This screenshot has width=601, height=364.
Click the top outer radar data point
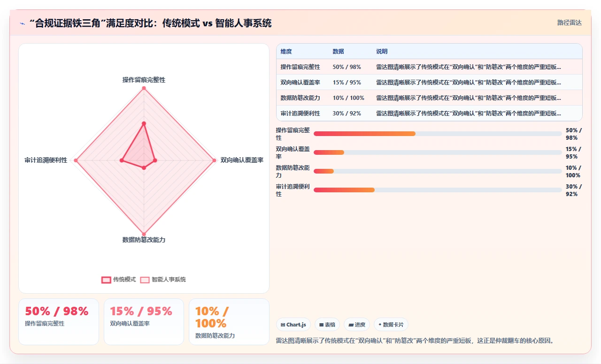tap(144, 88)
